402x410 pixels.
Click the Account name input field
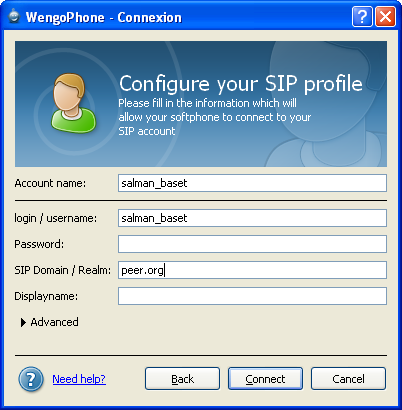[x=252, y=183]
